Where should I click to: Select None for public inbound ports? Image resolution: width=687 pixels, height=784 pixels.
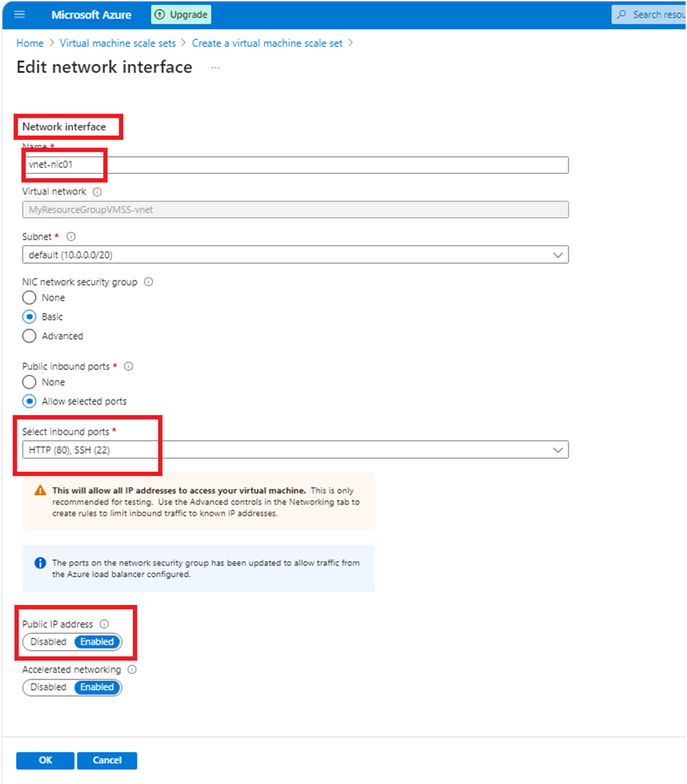pyautogui.click(x=29, y=383)
